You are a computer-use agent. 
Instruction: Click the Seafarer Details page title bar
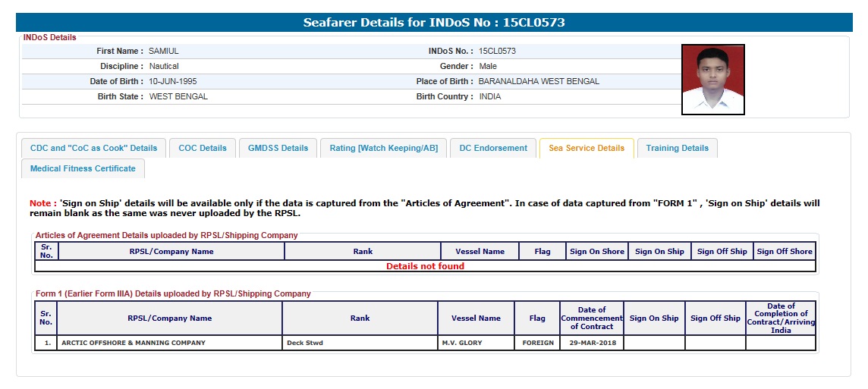click(x=434, y=23)
